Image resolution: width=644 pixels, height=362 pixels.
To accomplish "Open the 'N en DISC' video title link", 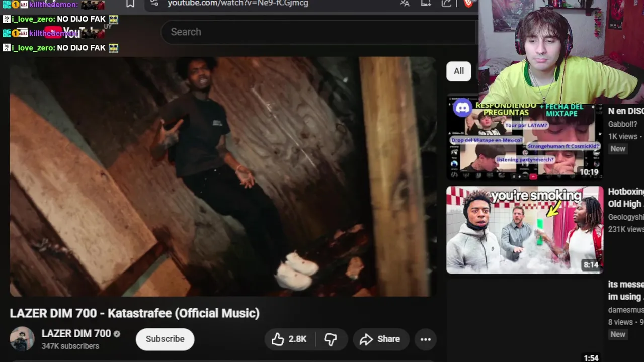I will pos(626,111).
